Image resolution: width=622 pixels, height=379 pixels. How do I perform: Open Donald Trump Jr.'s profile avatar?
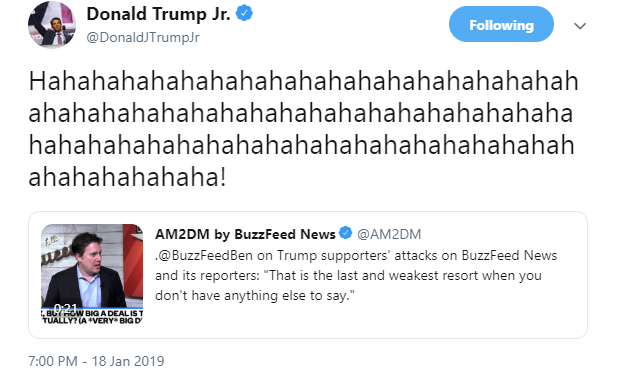pyautogui.click(x=52, y=25)
